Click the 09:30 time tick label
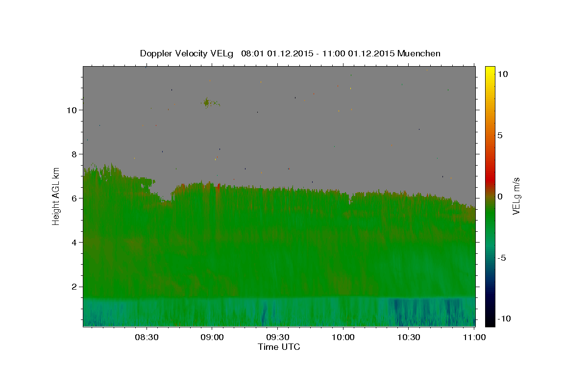This screenshot has height=392, width=588. pyautogui.click(x=277, y=337)
